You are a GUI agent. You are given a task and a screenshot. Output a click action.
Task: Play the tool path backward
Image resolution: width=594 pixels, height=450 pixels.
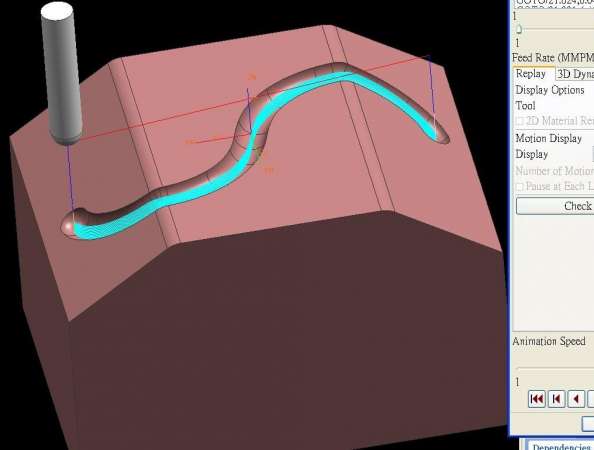coord(576,399)
